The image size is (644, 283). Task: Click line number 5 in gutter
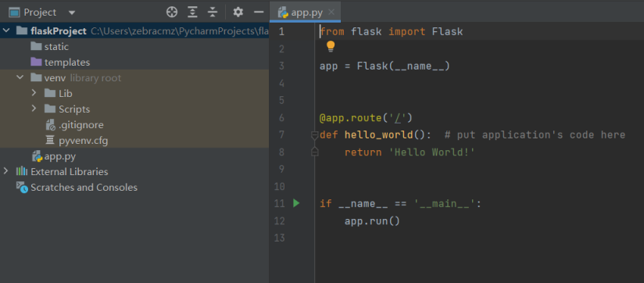pos(281,100)
